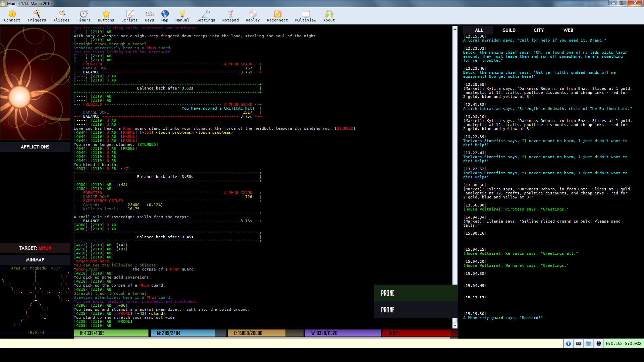The height and width of the screenshot is (362, 644).
Task: Click the Notepad icon button
Action: (x=229, y=15)
